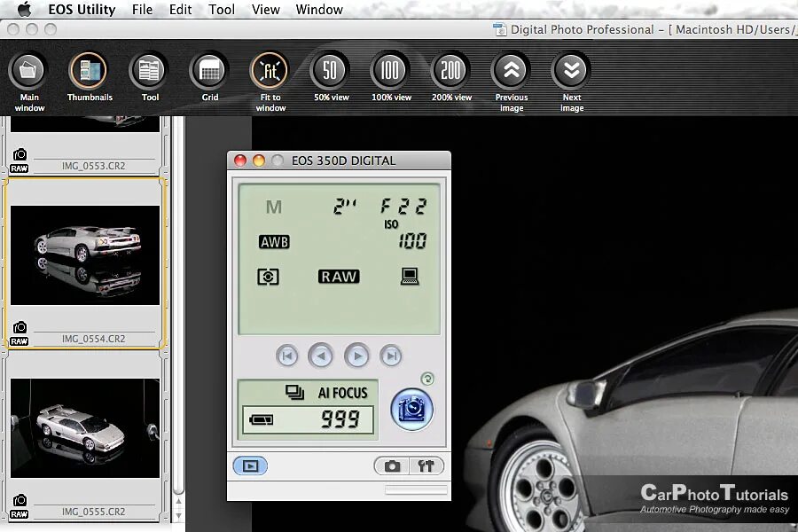This screenshot has width=798, height=532.
Task: Click the right arrow adjustment button
Action: click(x=356, y=356)
